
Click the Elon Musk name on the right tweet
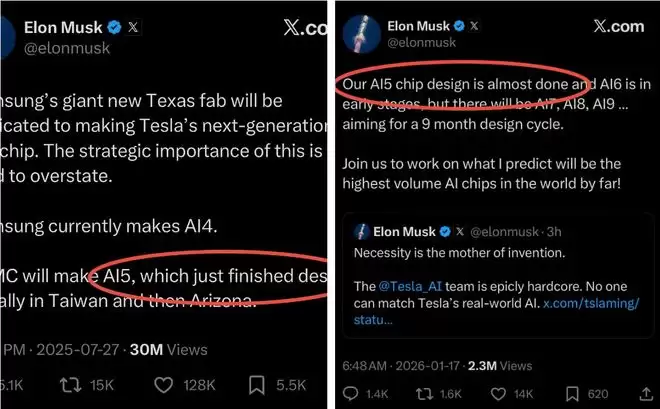pyautogui.click(x=418, y=24)
